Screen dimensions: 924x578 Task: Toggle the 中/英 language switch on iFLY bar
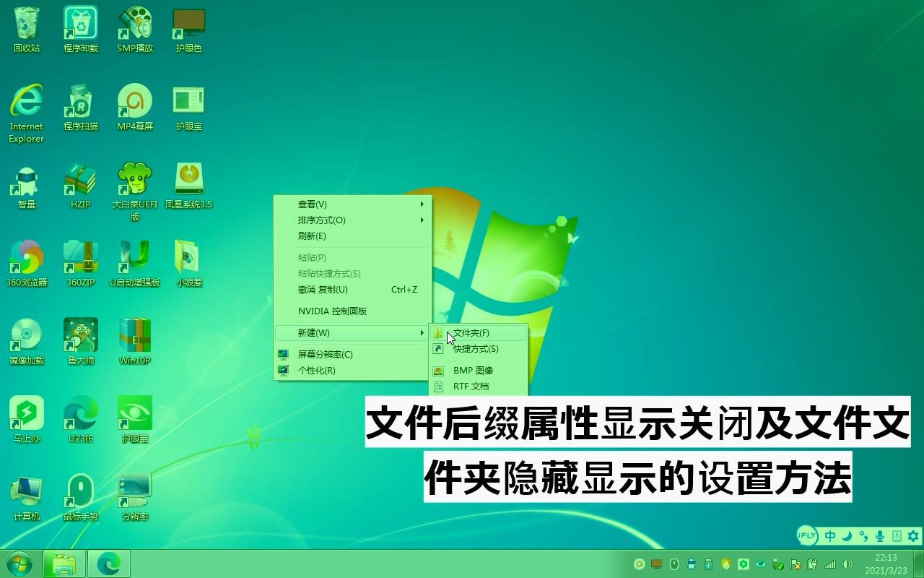830,537
